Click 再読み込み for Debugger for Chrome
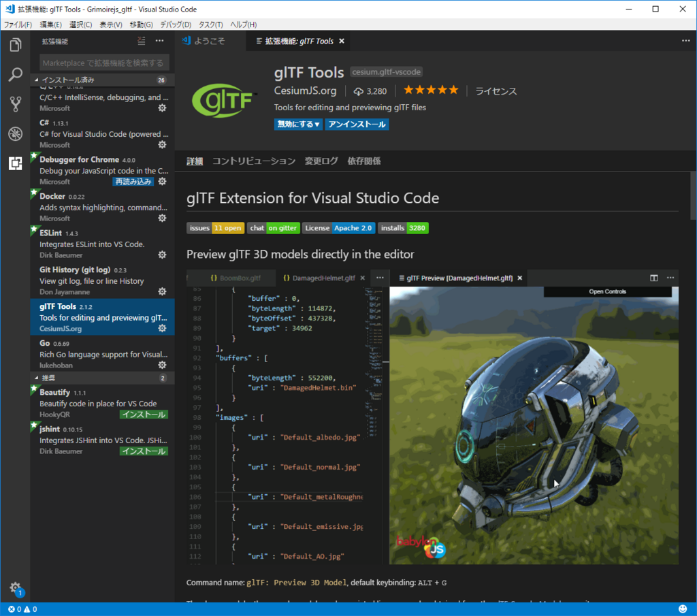 (x=133, y=182)
